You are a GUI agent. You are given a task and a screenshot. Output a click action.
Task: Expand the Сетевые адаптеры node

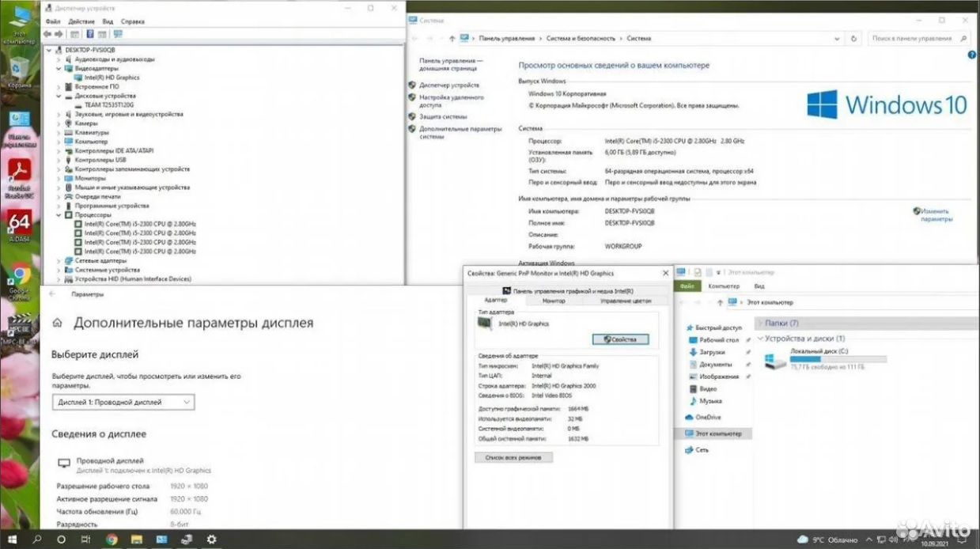tap(59, 260)
